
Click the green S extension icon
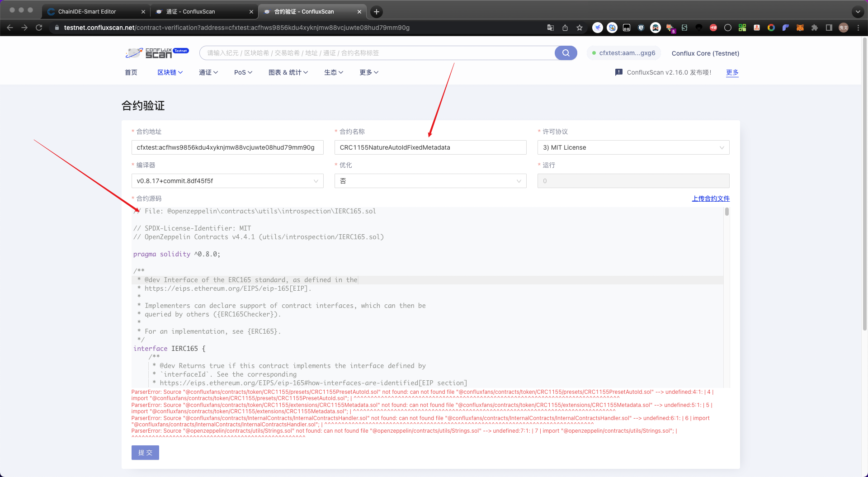[x=684, y=28]
